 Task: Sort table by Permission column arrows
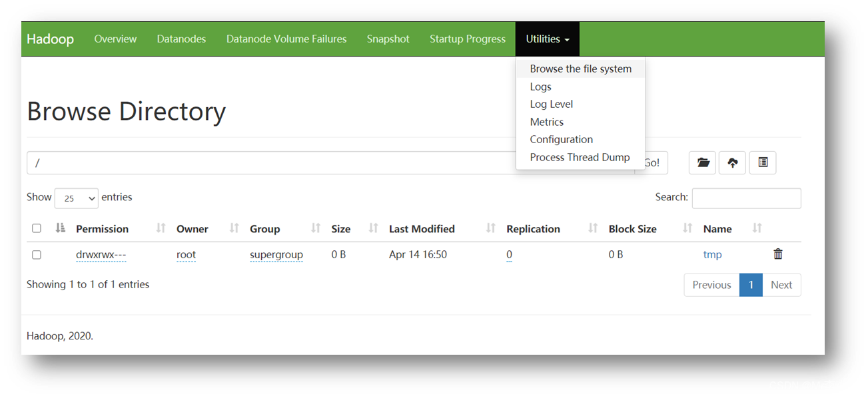[161, 228]
